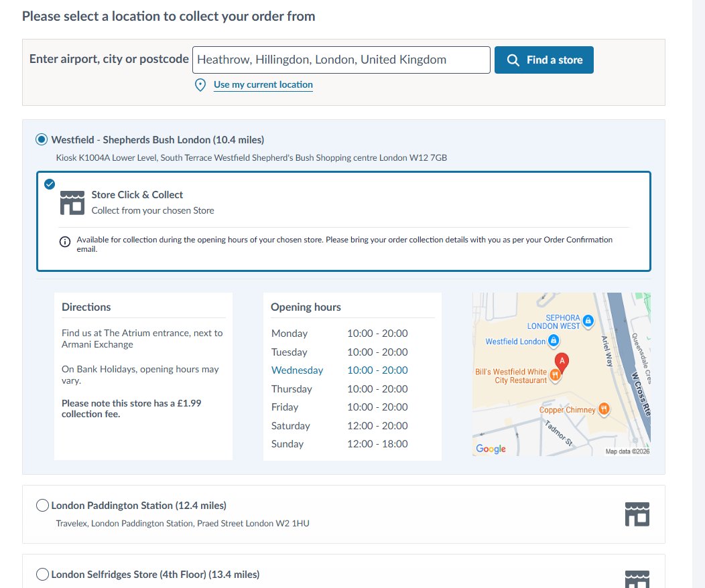Click the Collect from your chosen Store subtitle

153,210
